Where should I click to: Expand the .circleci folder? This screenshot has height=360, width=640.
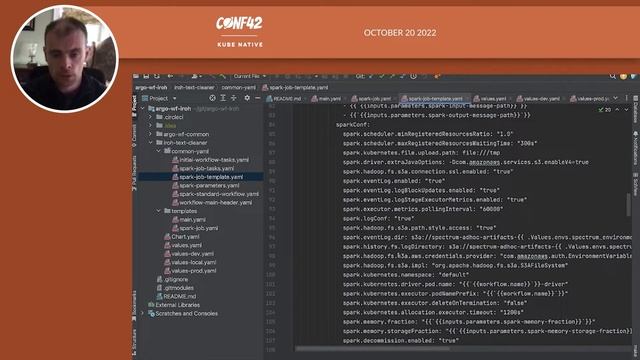pos(151,117)
